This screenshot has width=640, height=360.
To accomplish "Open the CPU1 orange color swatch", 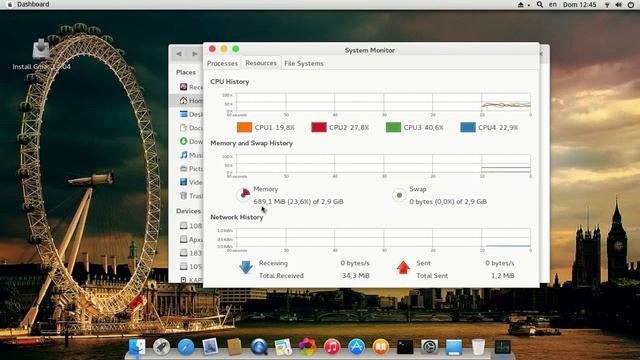I will [244, 127].
